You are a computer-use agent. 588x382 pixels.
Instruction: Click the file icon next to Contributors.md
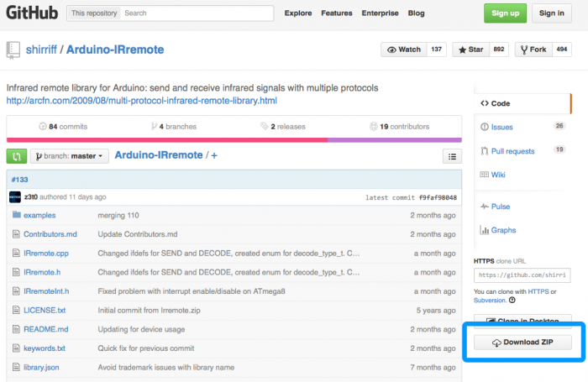pos(16,234)
